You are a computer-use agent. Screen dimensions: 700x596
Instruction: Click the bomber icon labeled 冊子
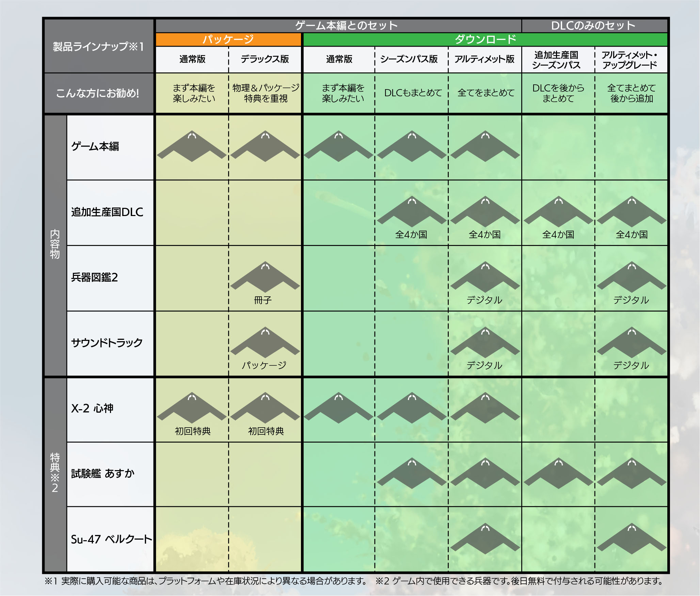265,277
